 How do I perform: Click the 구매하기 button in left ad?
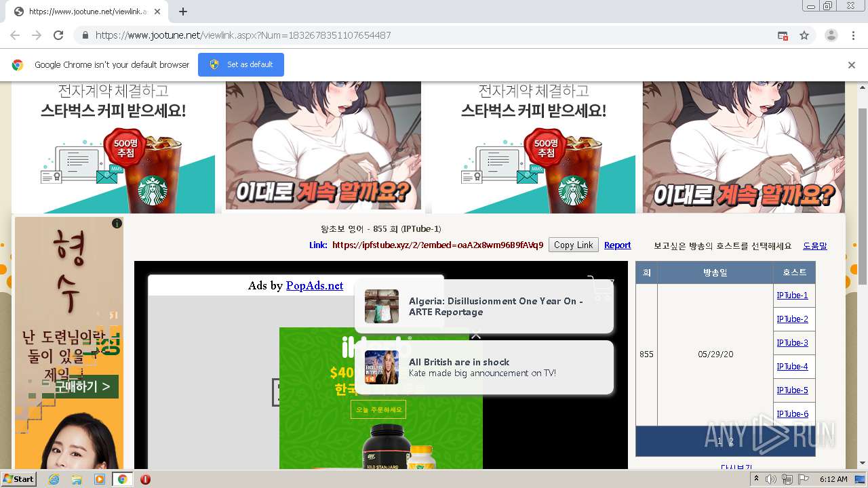tap(82, 387)
